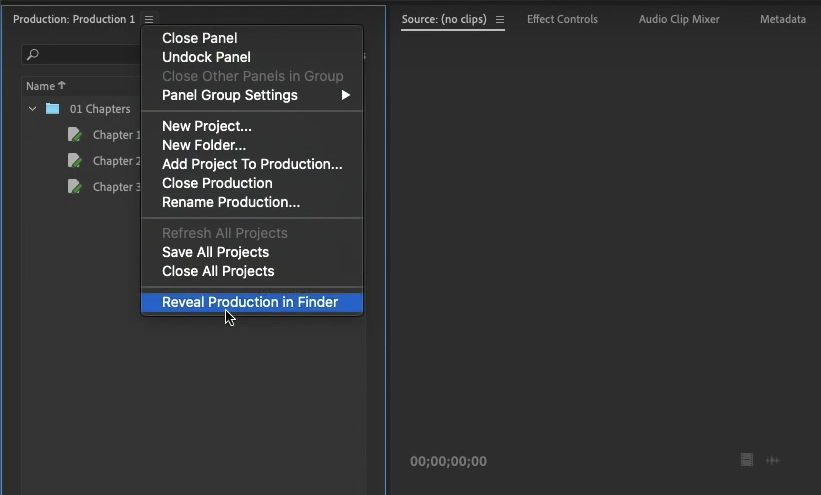Choose Reveal Production in Finder
The height and width of the screenshot is (495, 821).
pos(250,302)
